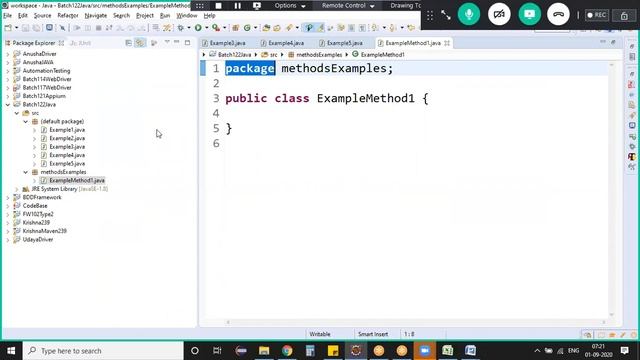Open the File menu
The image size is (640, 360).
point(7,16)
